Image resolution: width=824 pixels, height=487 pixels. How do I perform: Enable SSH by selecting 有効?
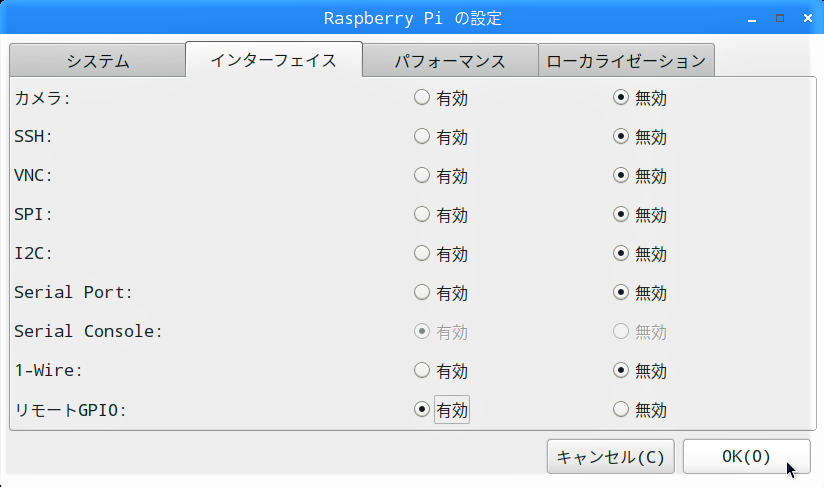(x=422, y=137)
